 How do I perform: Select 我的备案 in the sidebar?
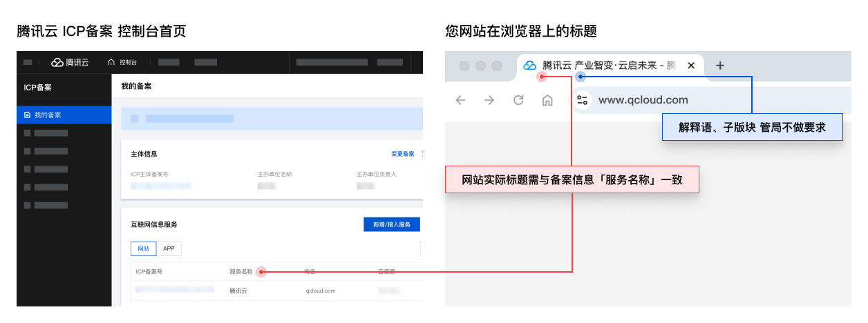pyautogui.click(x=64, y=115)
